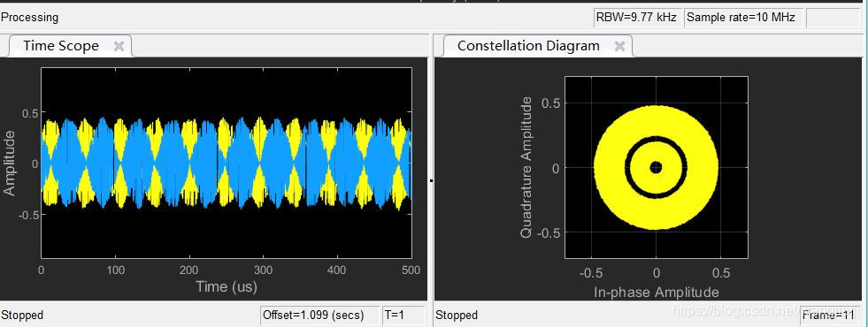Click the Quadrature Amplitude axis label
This screenshot has width=868, height=327.
(x=527, y=167)
